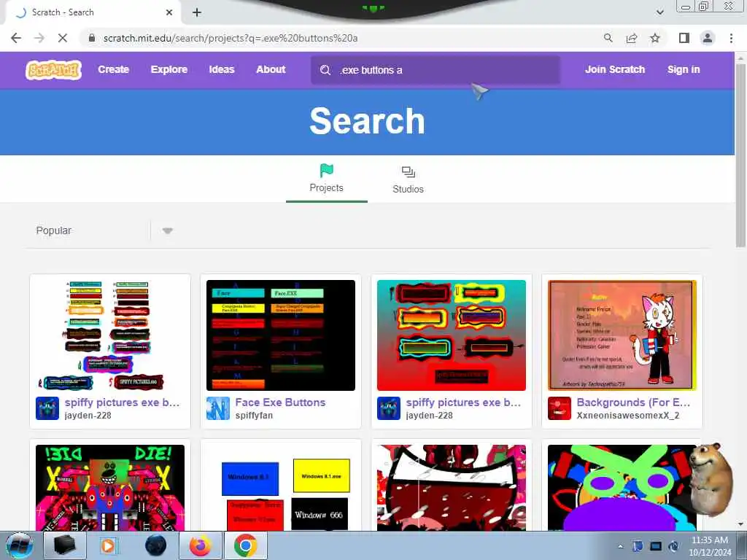
Task: Click the site lock icon
Action: (x=92, y=38)
